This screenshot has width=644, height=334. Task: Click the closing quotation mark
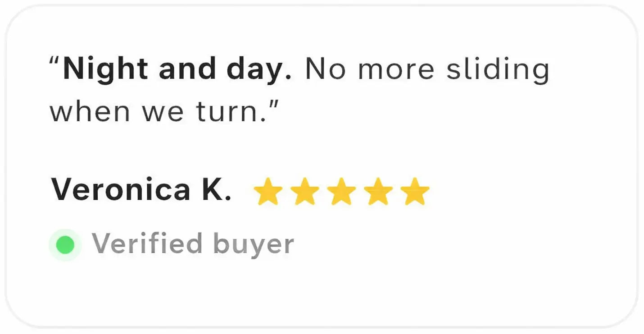click(274, 105)
